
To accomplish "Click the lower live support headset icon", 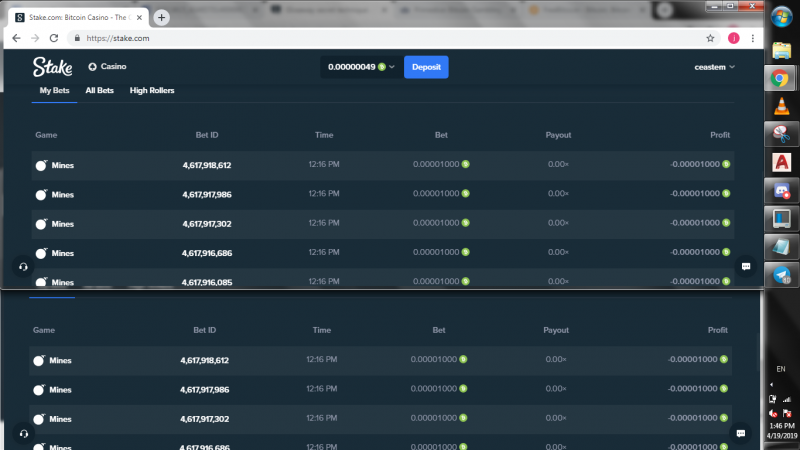I will coord(23,434).
